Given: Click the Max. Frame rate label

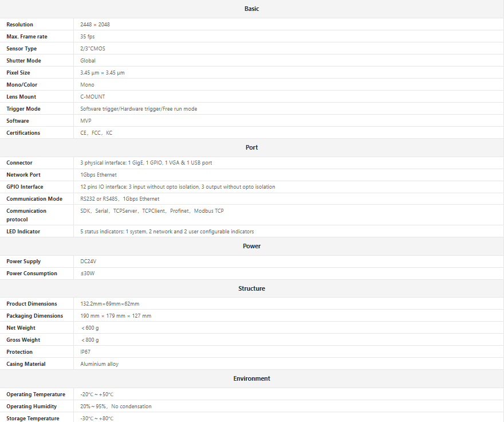Looking at the screenshot, I should (27, 37).
